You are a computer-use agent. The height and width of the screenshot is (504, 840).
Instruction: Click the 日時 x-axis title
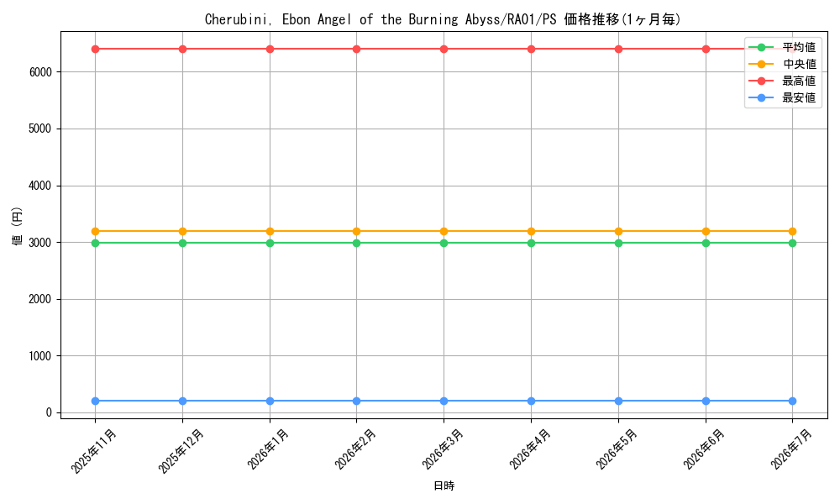click(444, 486)
